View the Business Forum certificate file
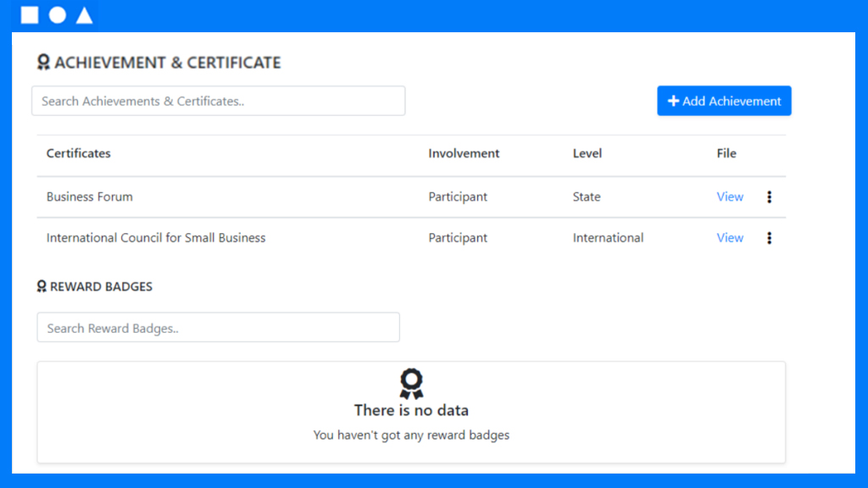Screen dimensions: 868x488 click(x=730, y=197)
